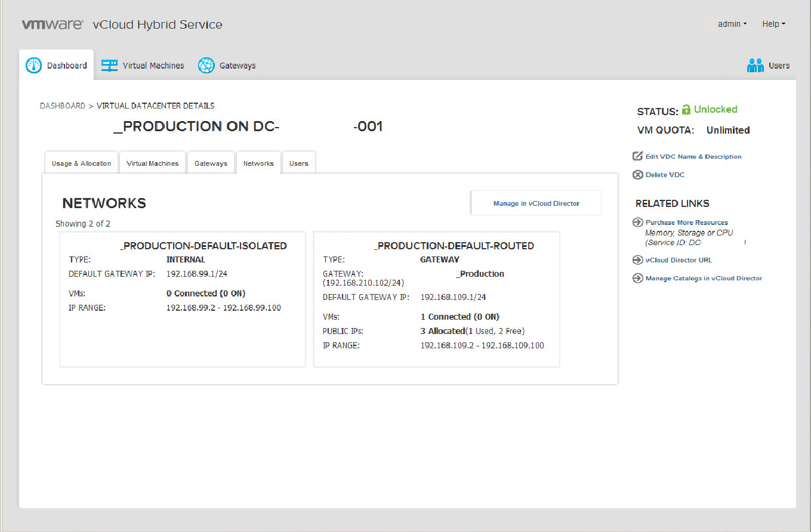Click the vCloud Director URL arrow icon
The image size is (811, 532).
point(637,260)
